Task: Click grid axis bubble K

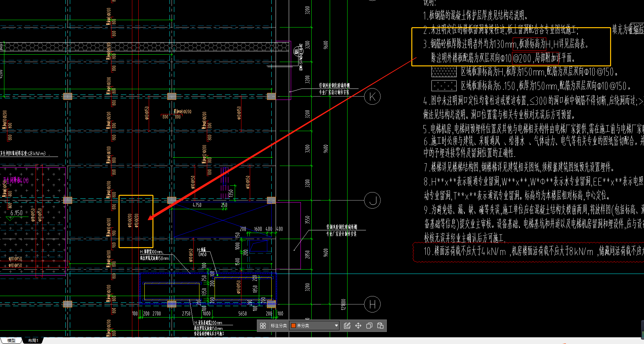Action: click(372, 97)
